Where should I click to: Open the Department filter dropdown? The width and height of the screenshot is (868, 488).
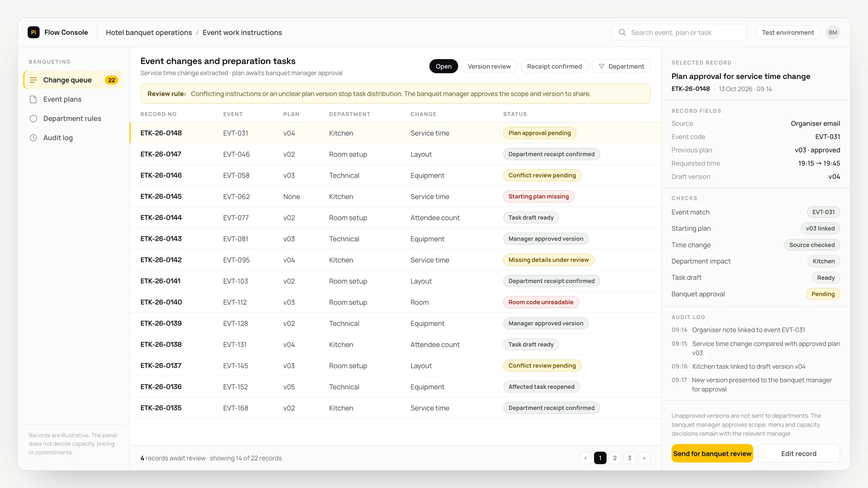621,67
